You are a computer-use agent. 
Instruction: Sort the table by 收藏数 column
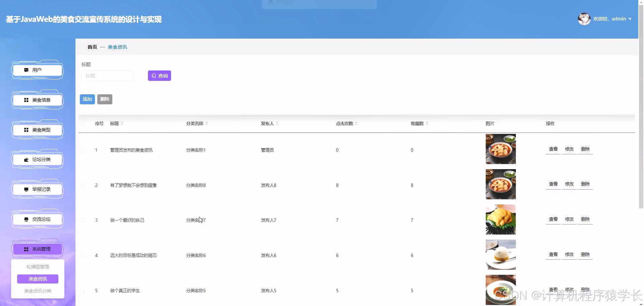[x=427, y=123]
